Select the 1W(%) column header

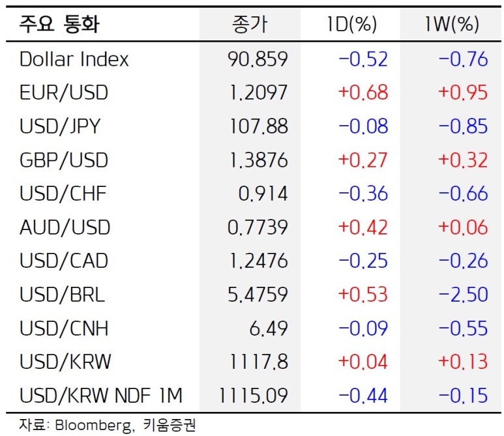coord(451,25)
